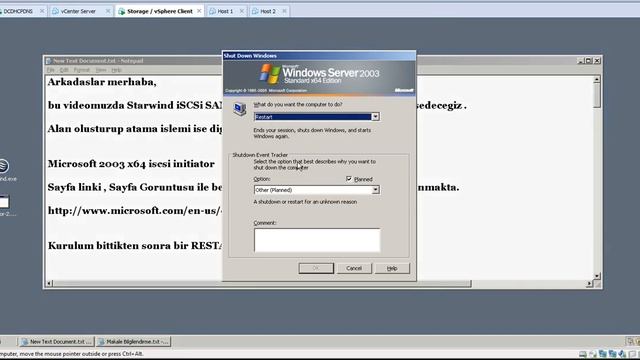Click the Shutdown Event Tracker group label
The width and height of the screenshot is (640, 360).
tap(260, 155)
